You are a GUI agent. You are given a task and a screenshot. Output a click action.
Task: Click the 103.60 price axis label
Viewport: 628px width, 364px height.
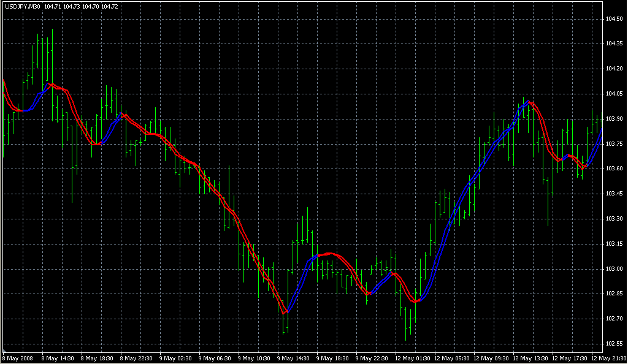click(614, 169)
